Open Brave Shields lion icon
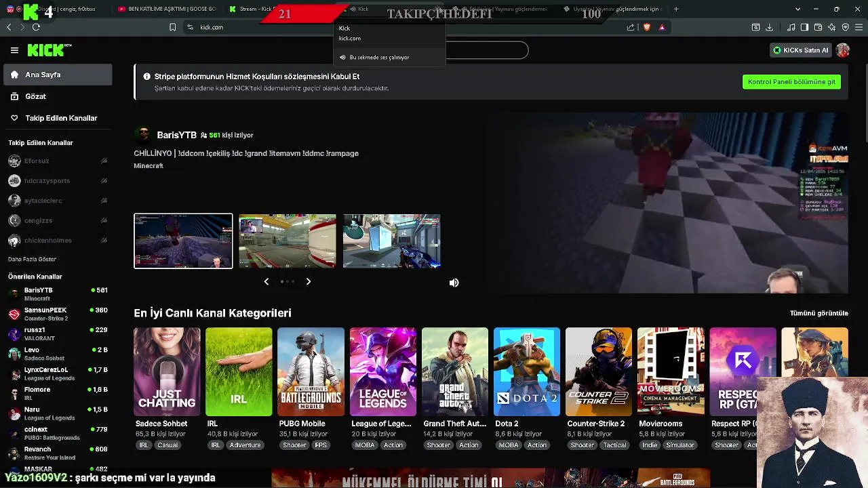 click(646, 27)
